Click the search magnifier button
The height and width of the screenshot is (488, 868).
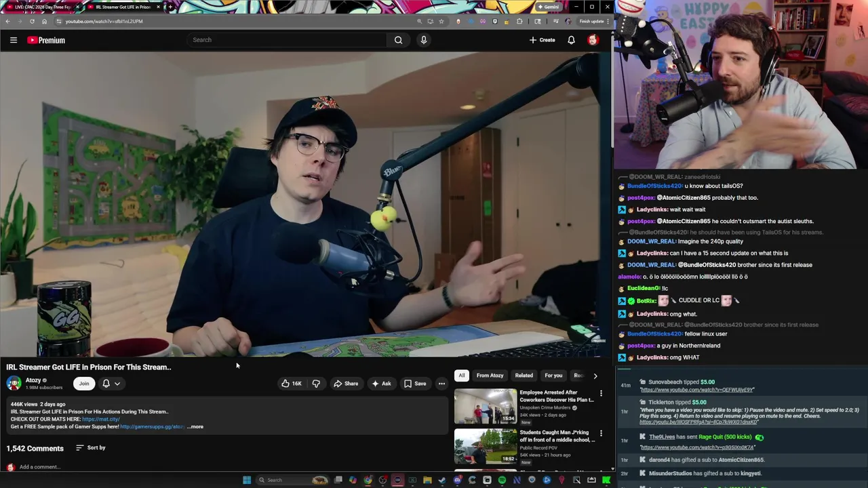(398, 40)
